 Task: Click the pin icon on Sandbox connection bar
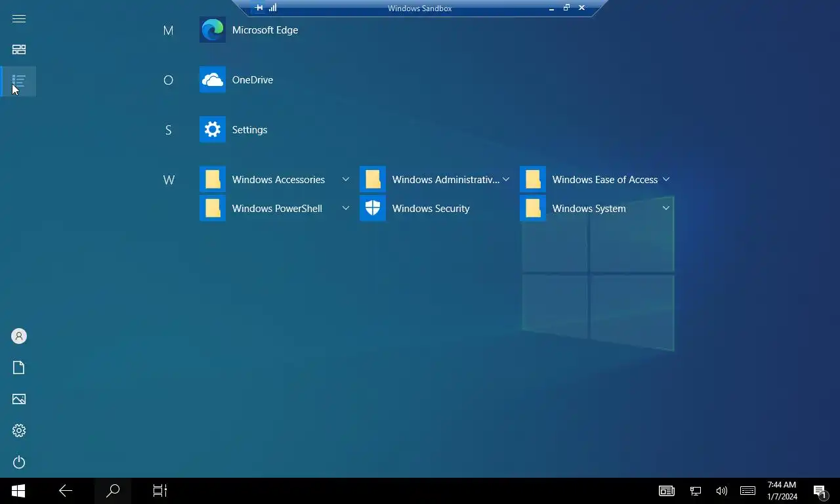point(259,8)
